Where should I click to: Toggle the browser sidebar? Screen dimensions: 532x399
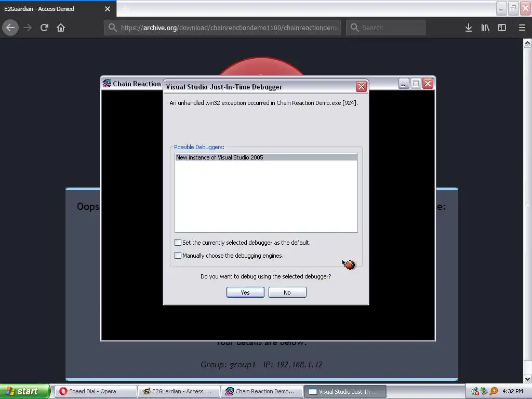pyautogui.click(x=502, y=28)
